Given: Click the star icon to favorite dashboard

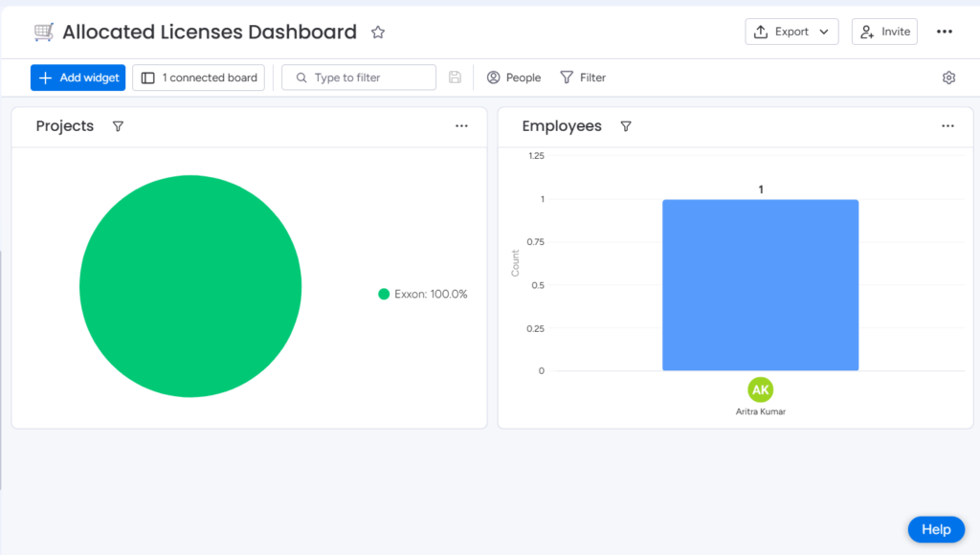Looking at the screenshot, I should point(378,33).
